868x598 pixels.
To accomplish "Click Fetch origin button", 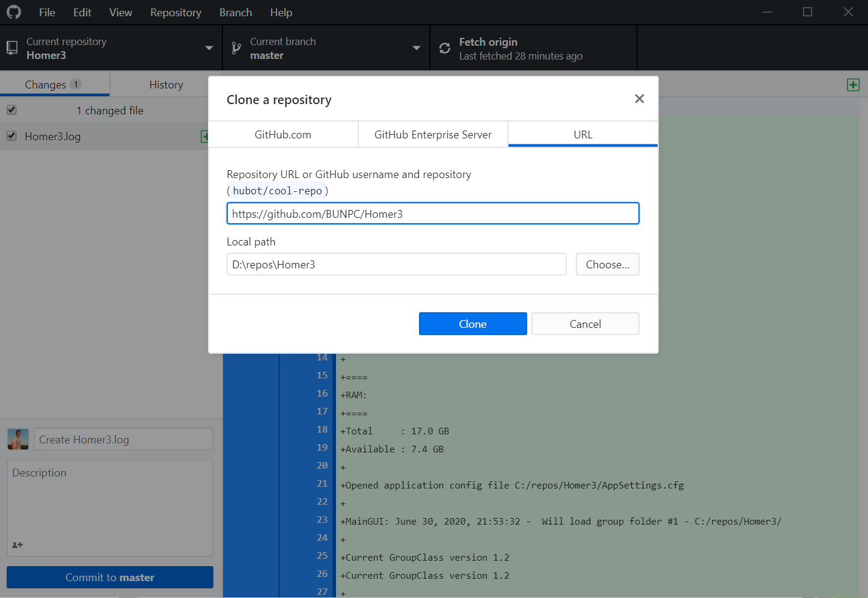I will (x=534, y=48).
